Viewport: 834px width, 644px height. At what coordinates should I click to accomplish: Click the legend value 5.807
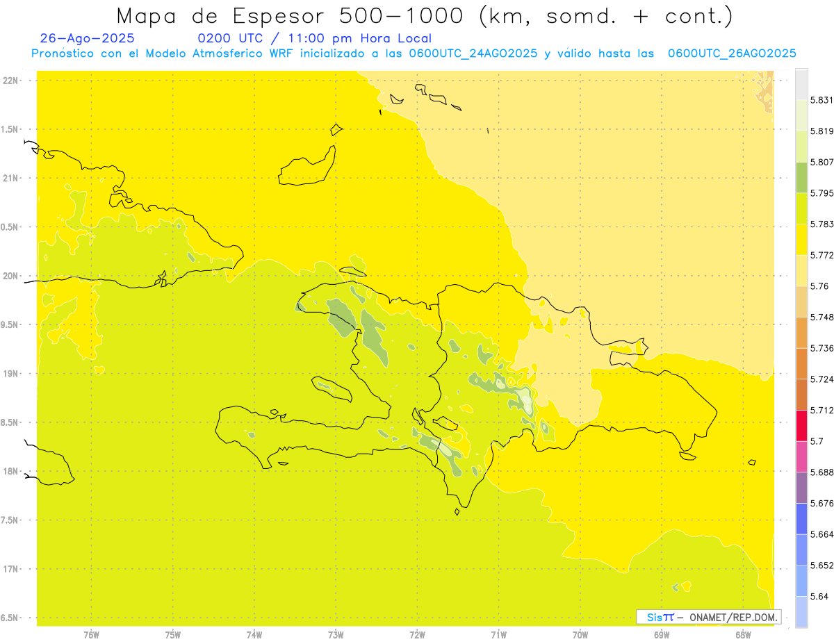click(x=821, y=162)
